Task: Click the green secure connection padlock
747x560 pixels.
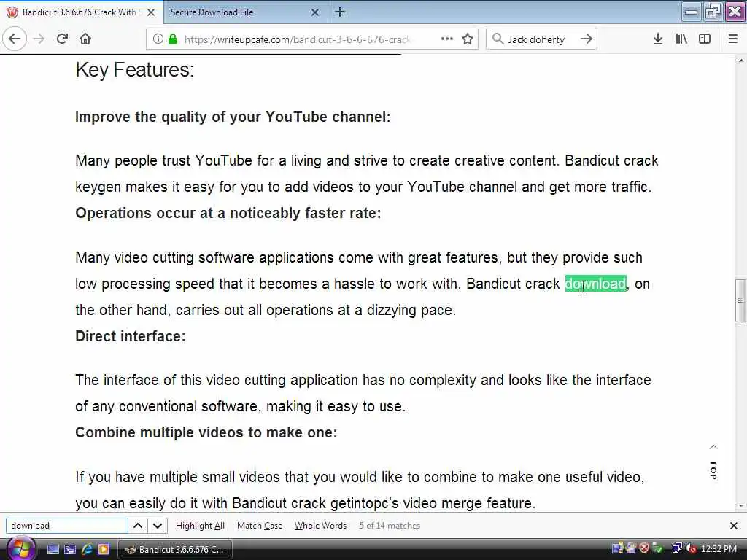Action: pyautogui.click(x=172, y=39)
